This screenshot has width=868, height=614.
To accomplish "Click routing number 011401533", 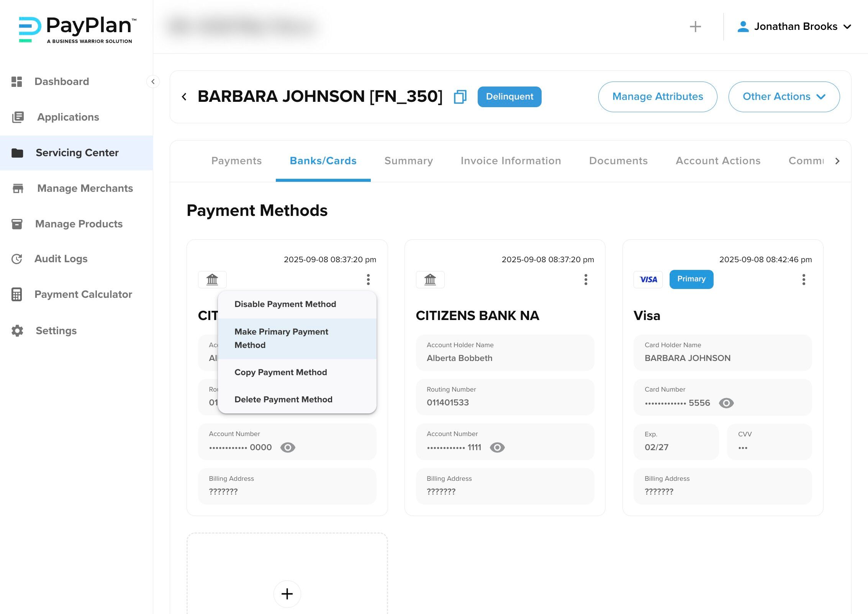I will (x=447, y=403).
